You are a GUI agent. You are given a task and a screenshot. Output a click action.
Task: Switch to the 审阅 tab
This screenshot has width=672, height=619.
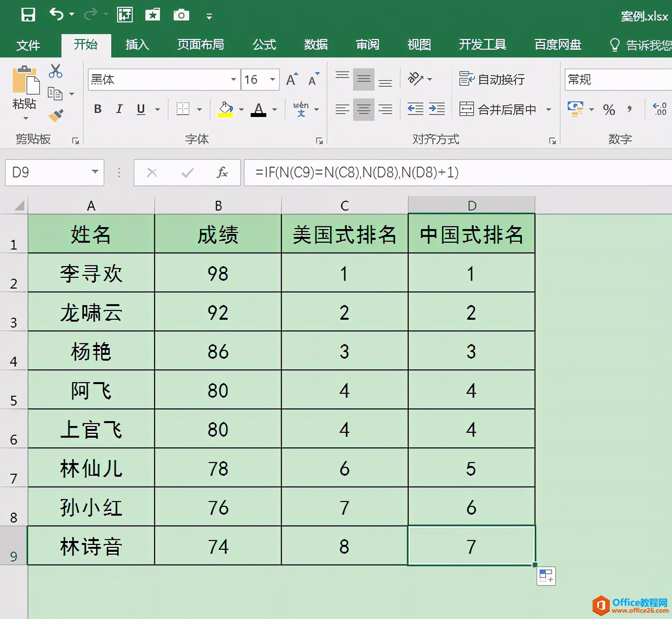(x=368, y=45)
